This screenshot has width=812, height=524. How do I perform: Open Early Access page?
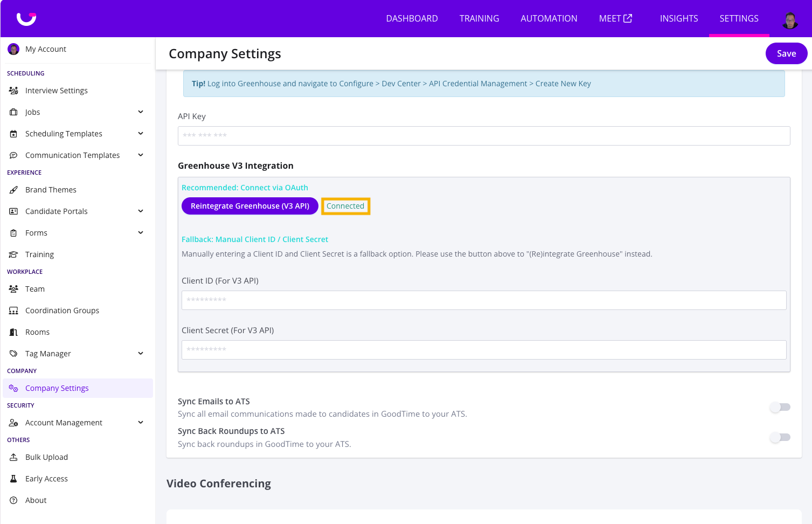46,479
